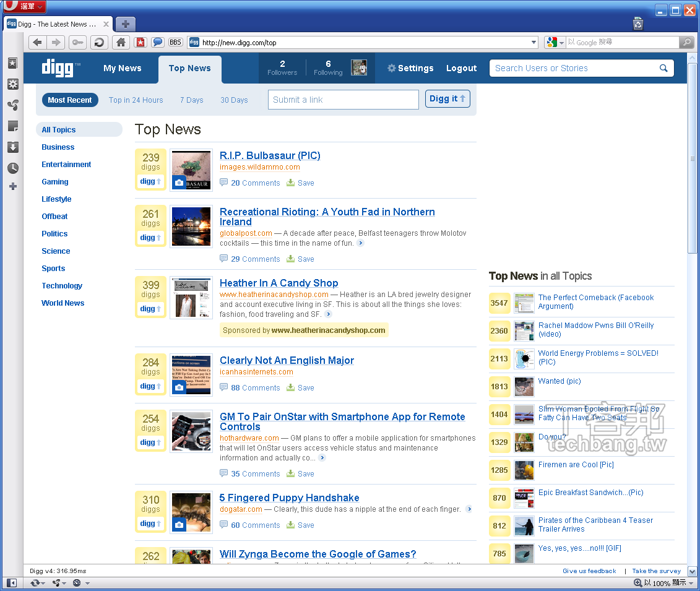Click the magnifier icon in Digg search box
This screenshot has height=591, width=700.
point(663,68)
